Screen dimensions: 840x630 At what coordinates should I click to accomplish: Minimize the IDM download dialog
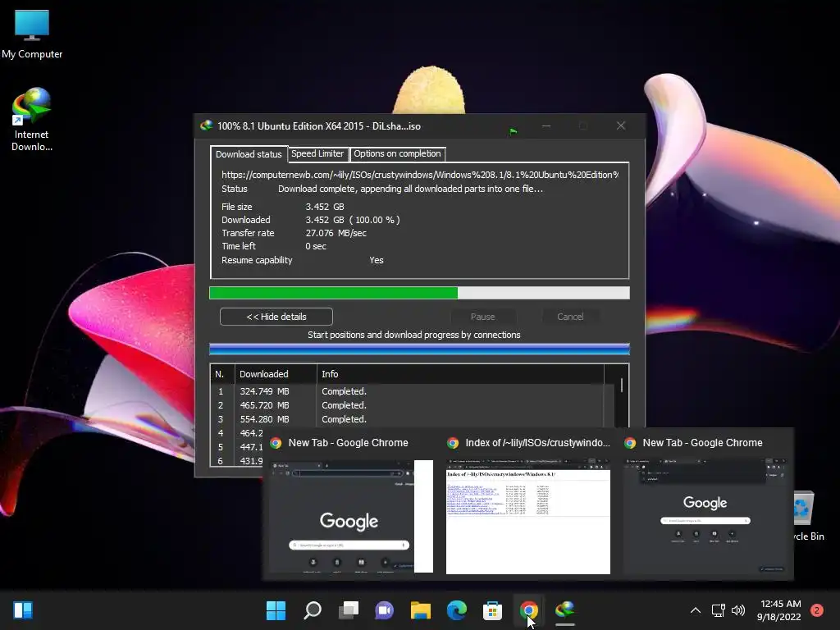point(546,126)
